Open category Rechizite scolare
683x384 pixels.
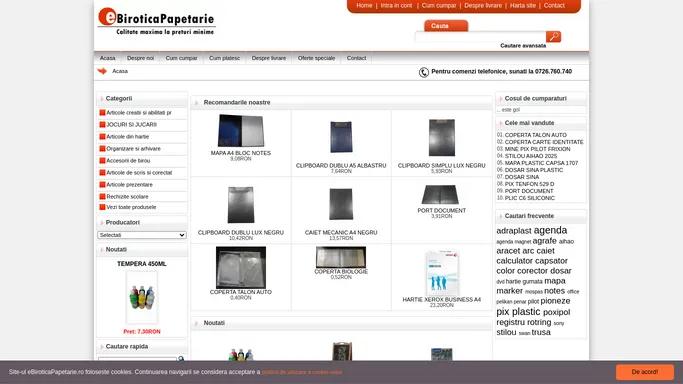coord(127,197)
